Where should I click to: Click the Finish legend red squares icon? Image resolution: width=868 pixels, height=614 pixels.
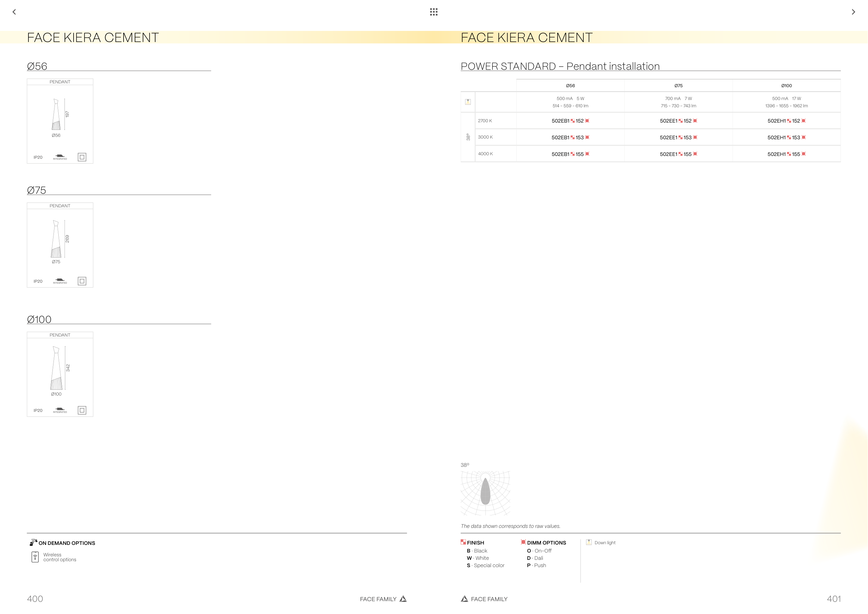463,542
